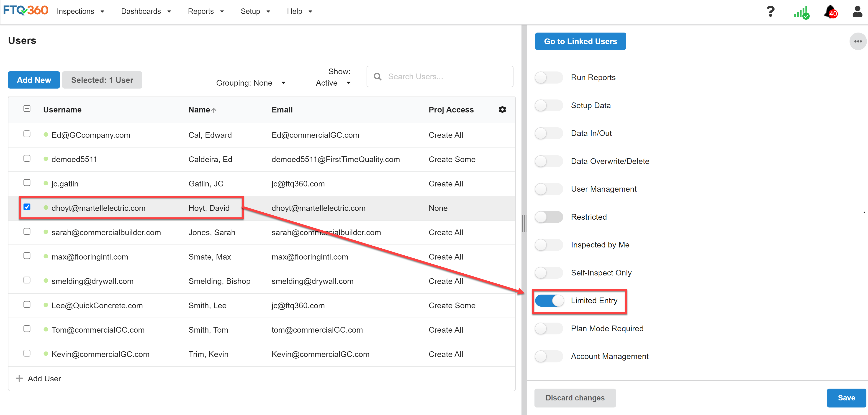The image size is (868, 415).
Task: Click the plus icon beside Add User
Action: click(x=20, y=378)
